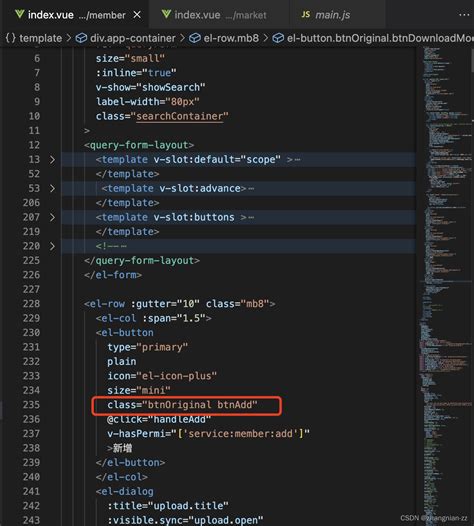Click size="small" attribute line
474x526 pixels.
(130, 58)
